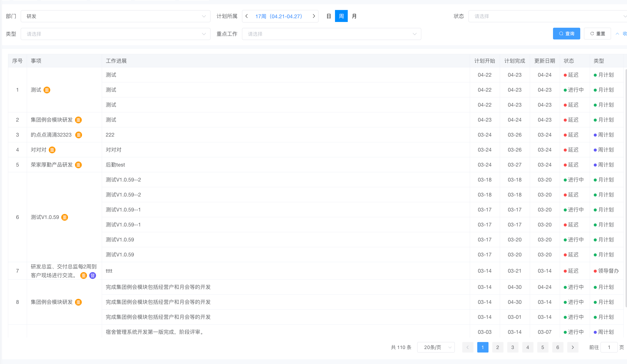
Task: Open the 部门 dropdown showing 研发
Action: (115, 16)
